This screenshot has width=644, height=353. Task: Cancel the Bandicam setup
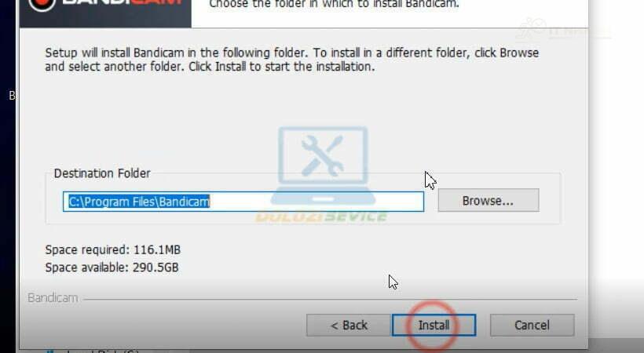click(x=532, y=325)
